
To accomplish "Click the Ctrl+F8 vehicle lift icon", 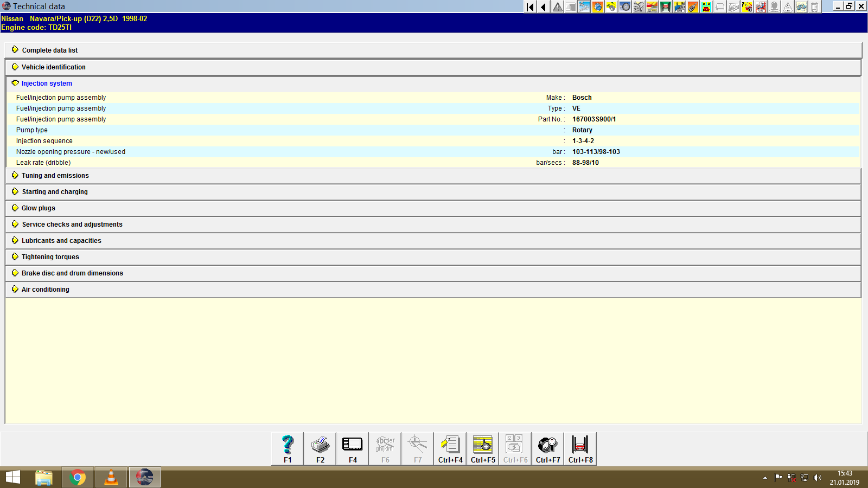I will (580, 448).
